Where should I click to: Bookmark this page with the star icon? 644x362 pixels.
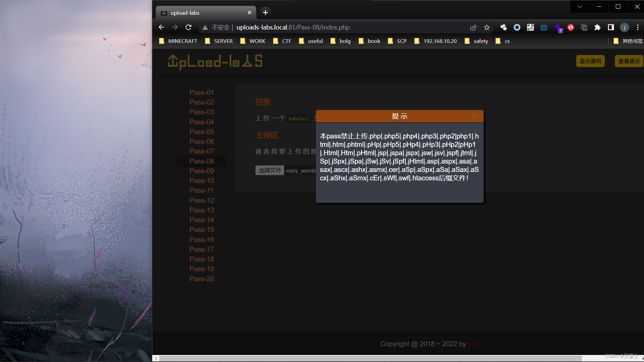pyautogui.click(x=487, y=27)
